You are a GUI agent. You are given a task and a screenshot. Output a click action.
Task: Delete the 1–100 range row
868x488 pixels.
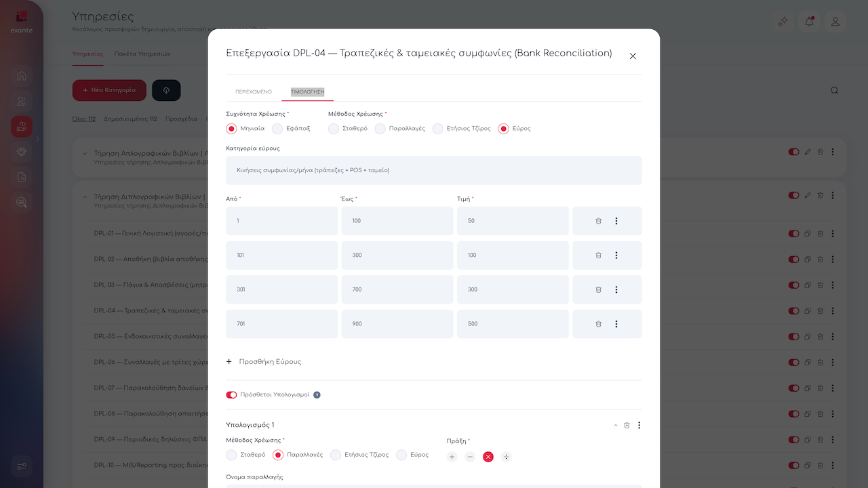[598, 221]
